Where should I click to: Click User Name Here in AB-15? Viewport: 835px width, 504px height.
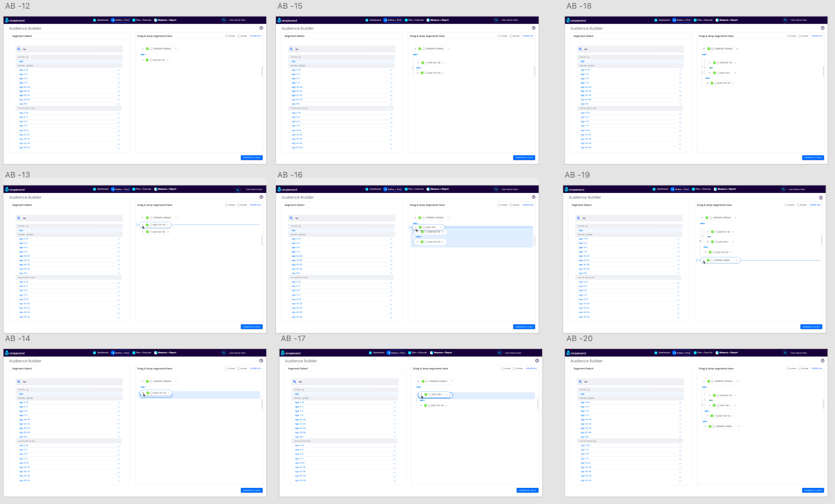pos(510,20)
